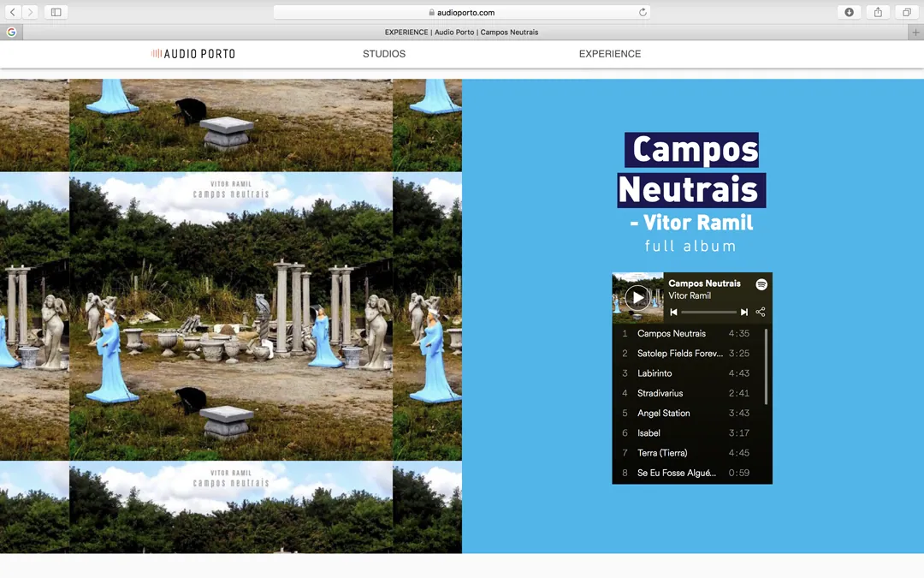Click the large Campos Neutrais album cover
Viewport: 924px width, 578px height.
click(x=231, y=316)
